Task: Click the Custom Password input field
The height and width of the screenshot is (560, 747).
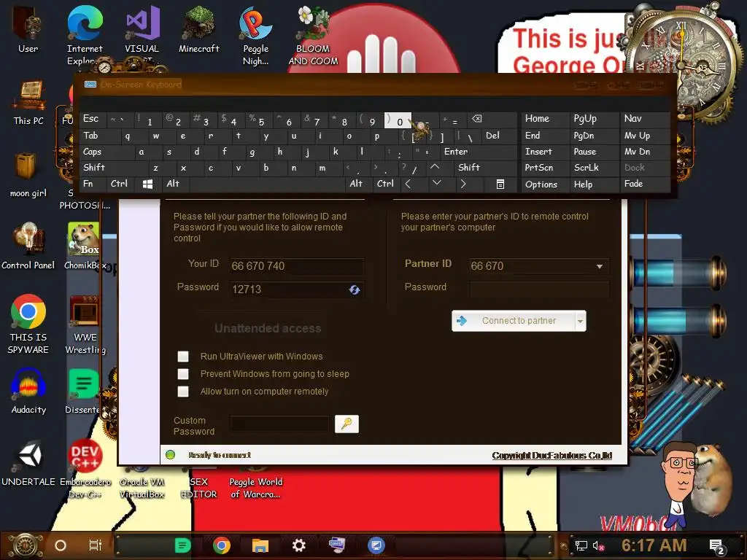Action: point(279,424)
